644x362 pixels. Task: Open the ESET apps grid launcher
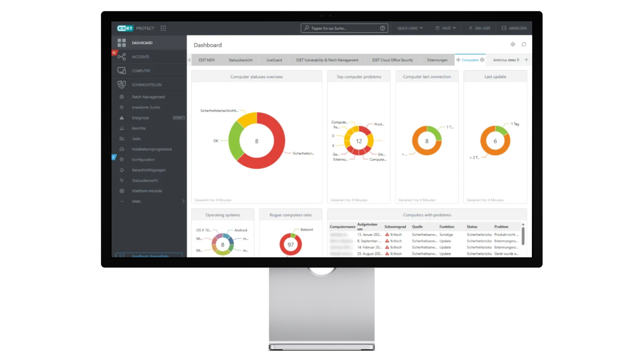[163, 28]
